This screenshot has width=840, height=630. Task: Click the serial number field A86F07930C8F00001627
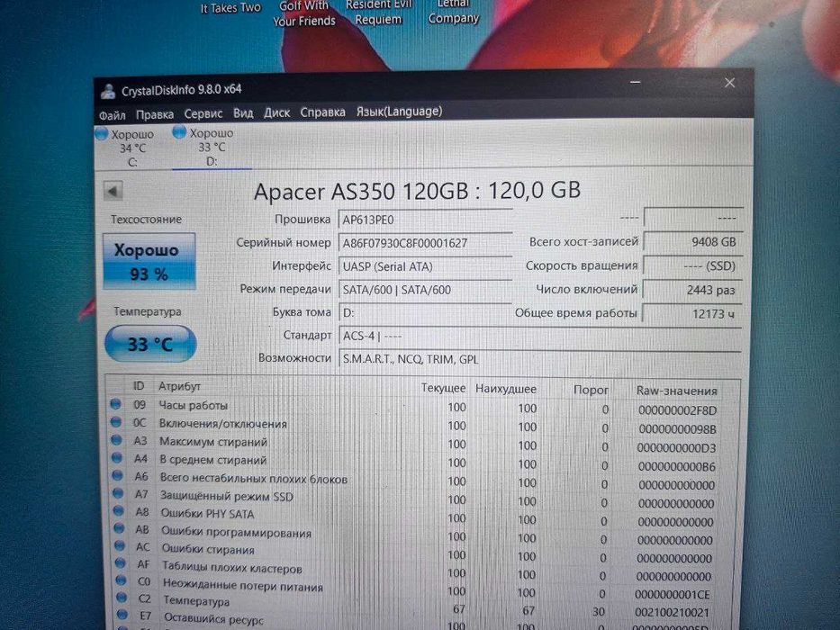click(x=425, y=243)
